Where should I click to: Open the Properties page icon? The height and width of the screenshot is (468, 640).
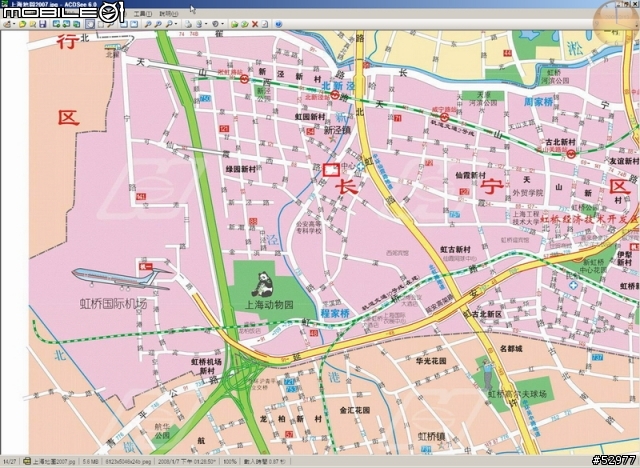264,24
